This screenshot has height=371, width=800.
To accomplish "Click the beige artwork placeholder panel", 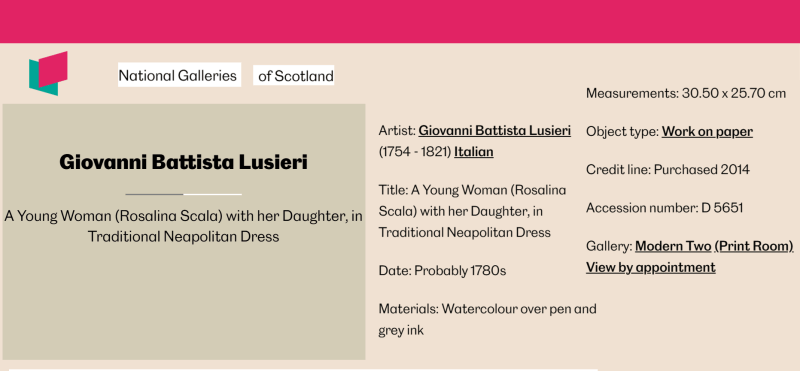I will tap(184, 232).
